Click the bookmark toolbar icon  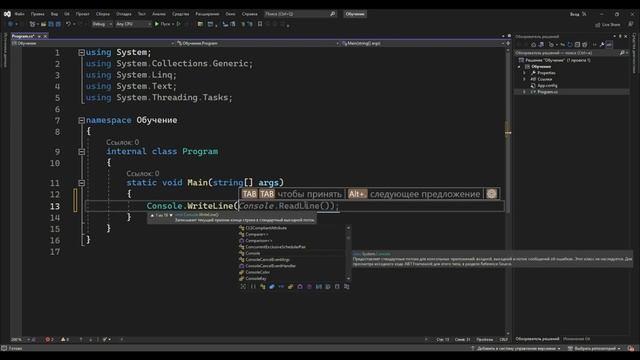260,24
